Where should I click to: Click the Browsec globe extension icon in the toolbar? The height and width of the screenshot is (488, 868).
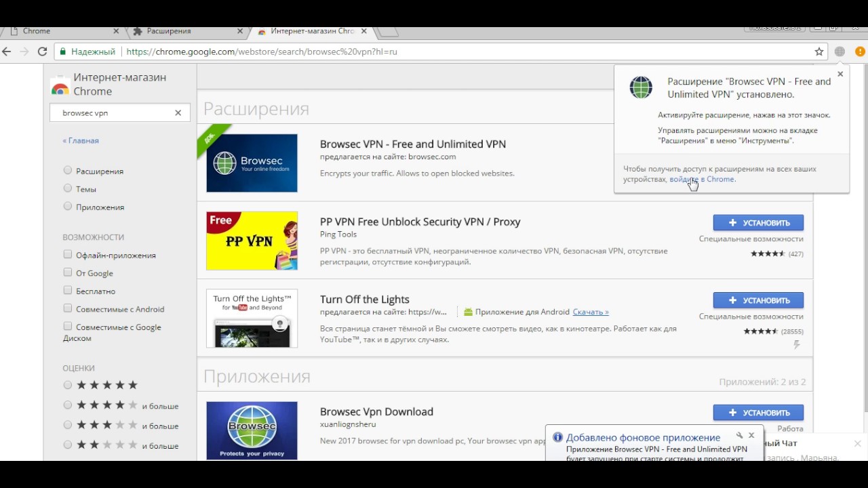pyautogui.click(x=840, y=52)
